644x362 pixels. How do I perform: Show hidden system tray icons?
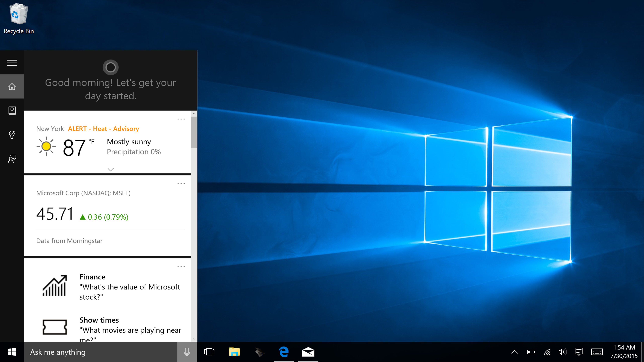pyautogui.click(x=514, y=352)
